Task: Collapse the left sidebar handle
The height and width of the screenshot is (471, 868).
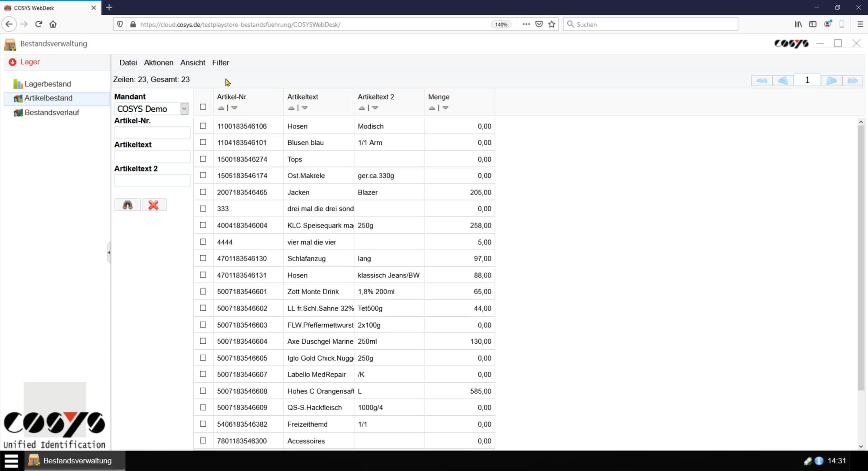Action: 109,252
